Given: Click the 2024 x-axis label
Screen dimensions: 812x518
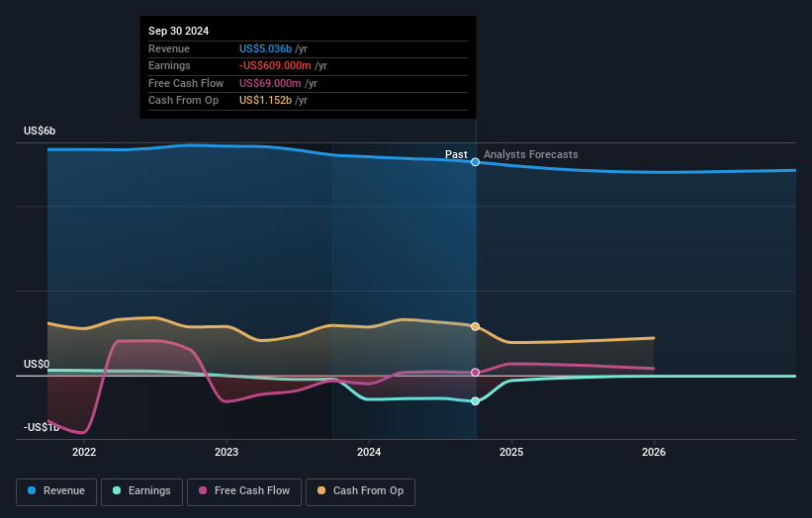Looking at the screenshot, I should point(369,452).
